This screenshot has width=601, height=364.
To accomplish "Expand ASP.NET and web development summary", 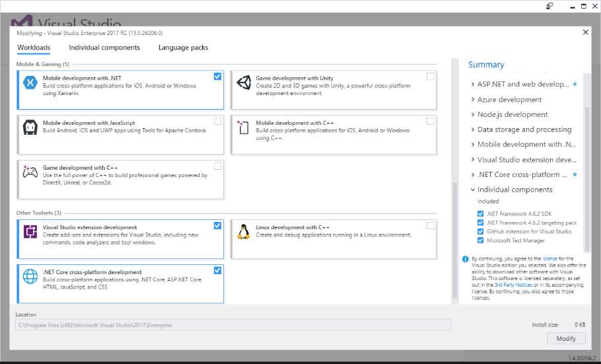I will [473, 84].
